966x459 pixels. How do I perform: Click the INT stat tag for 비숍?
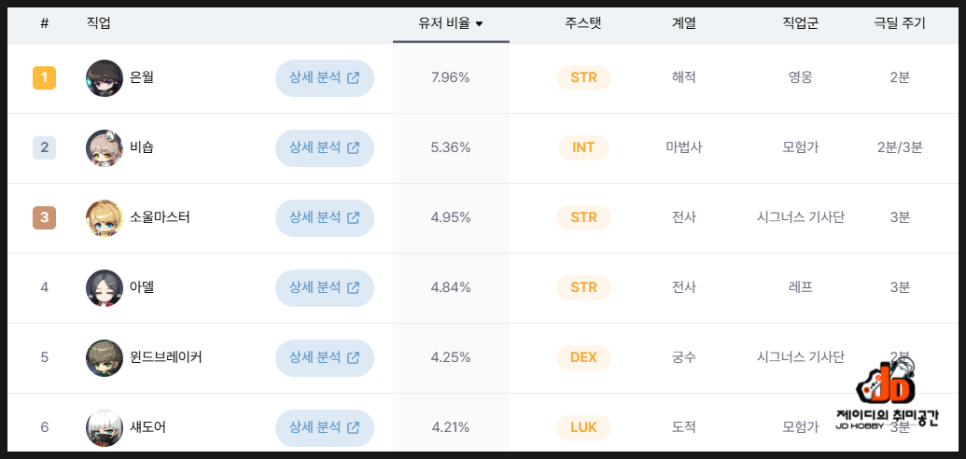[x=583, y=148]
